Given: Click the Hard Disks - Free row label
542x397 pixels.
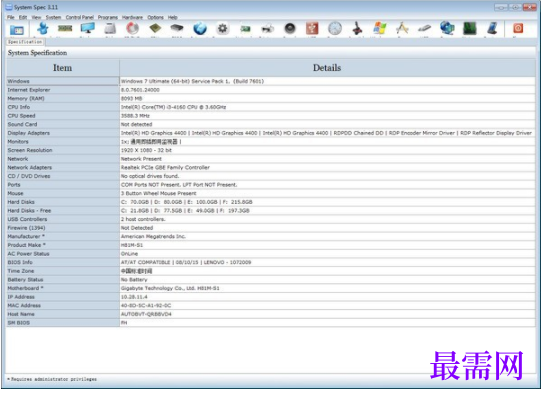Looking at the screenshot, I should click(63, 211).
